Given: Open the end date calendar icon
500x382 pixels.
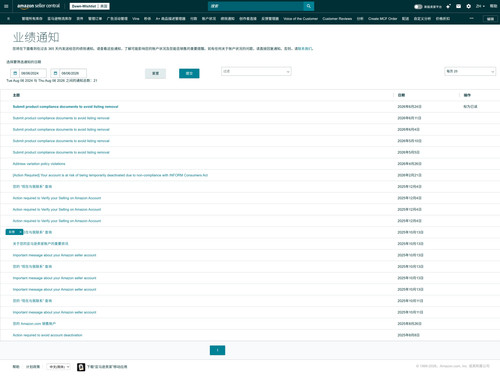Looking at the screenshot, I should pyautogui.click(x=55, y=73).
